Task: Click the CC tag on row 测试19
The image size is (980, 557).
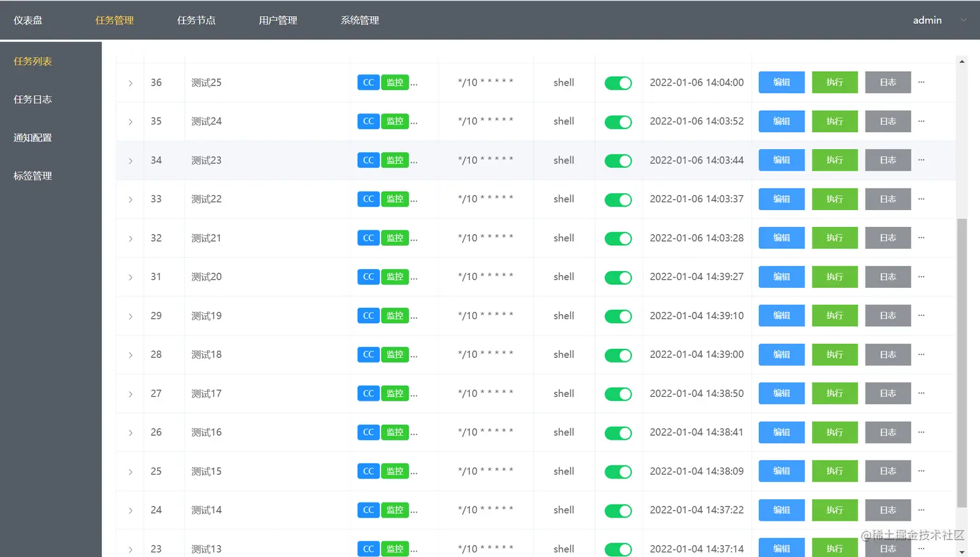Action: tap(368, 316)
